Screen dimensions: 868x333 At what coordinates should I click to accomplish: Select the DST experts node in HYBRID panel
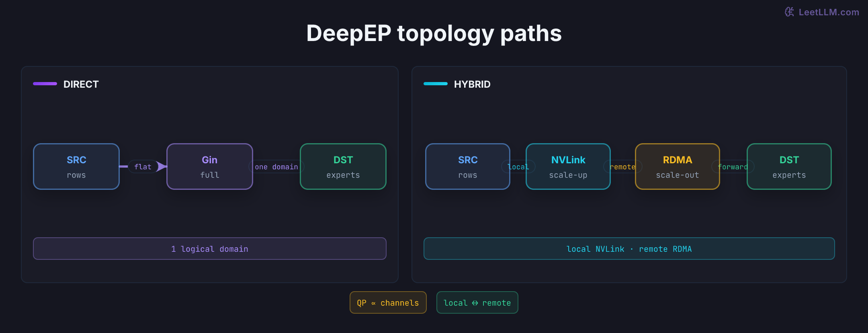click(789, 166)
